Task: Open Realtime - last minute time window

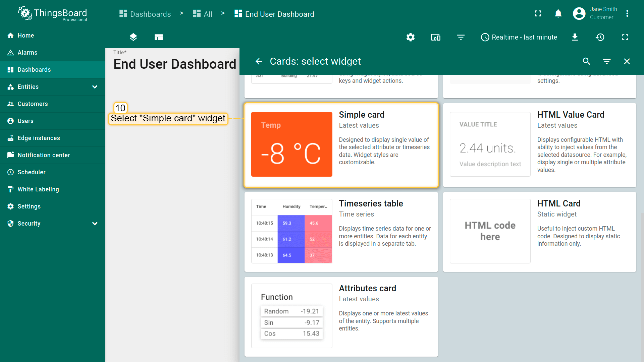Action: pos(519,37)
